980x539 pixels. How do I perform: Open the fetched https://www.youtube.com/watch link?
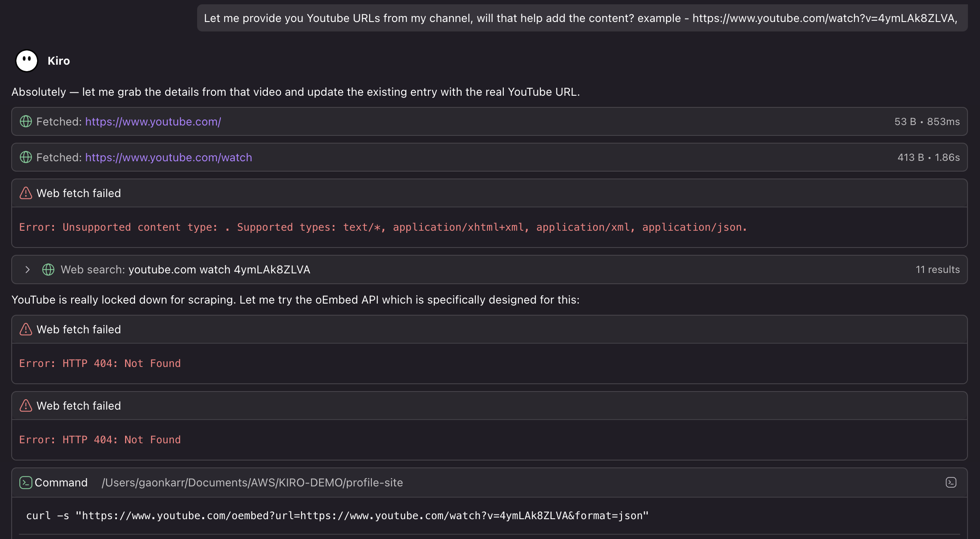[169, 157]
